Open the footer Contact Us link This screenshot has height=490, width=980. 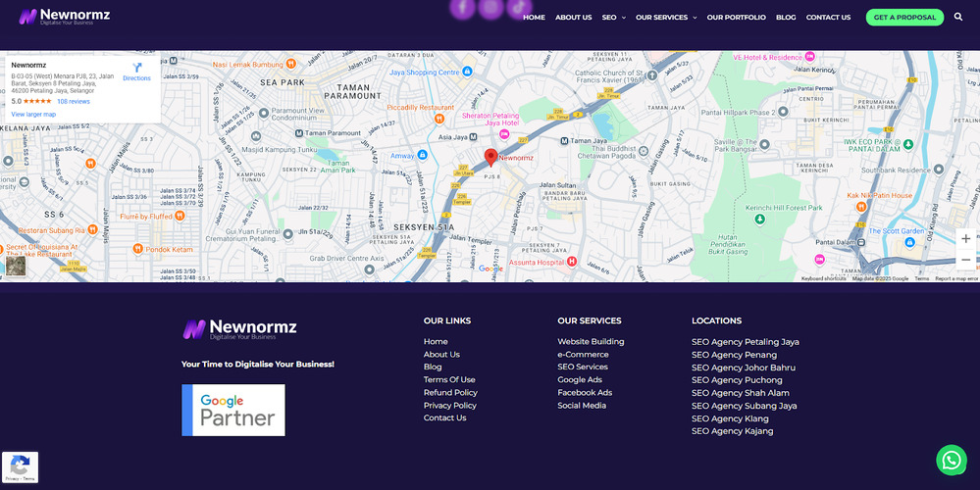(445, 417)
